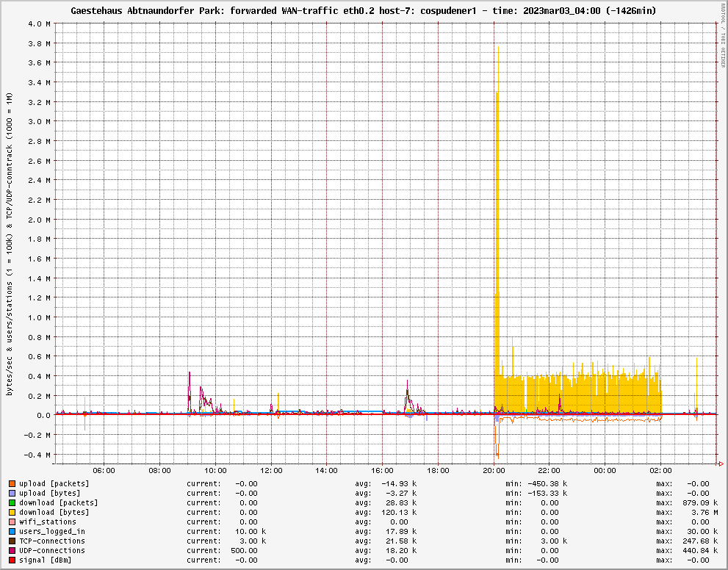
Task: Click the 'wifi_stations' legend label
Action: [x=47, y=522]
